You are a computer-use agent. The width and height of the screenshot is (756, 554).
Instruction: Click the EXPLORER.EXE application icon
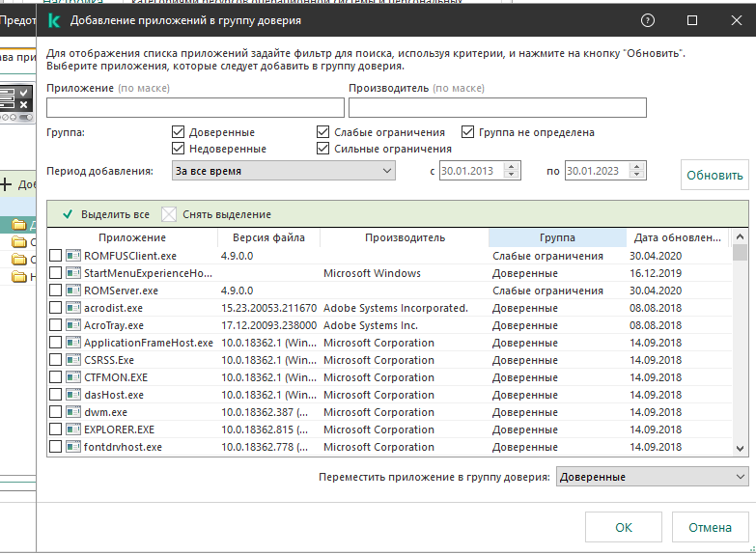click(73, 429)
